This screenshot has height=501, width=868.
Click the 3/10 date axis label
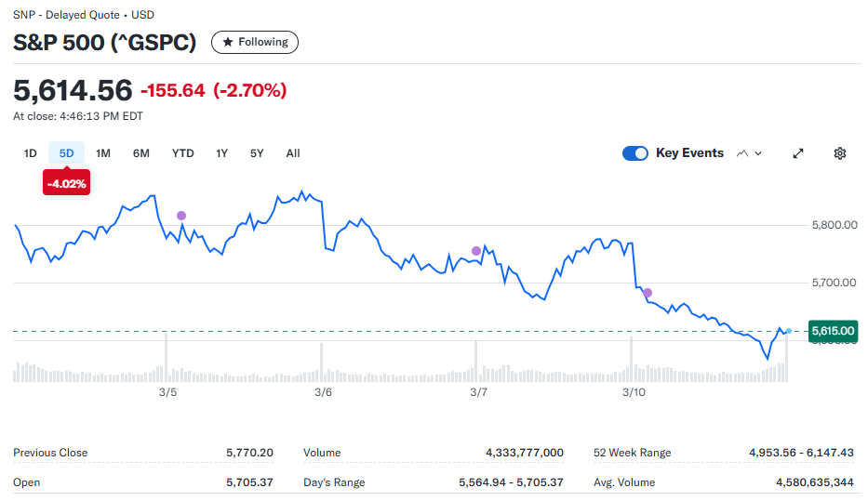[634, 392]
